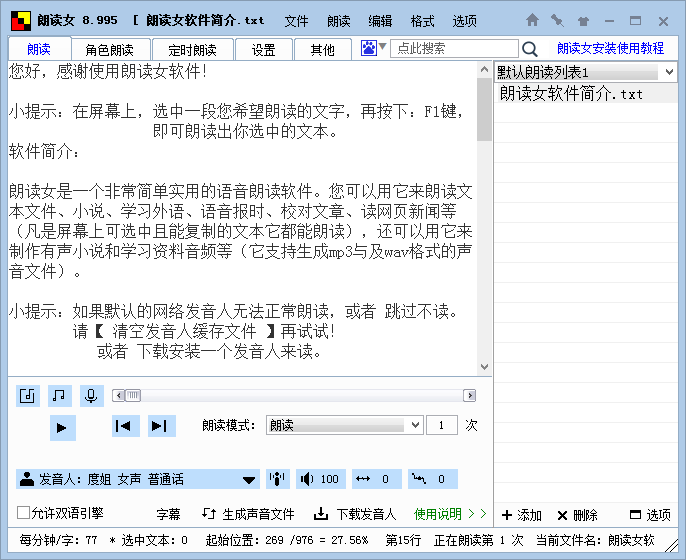
Task: Click the home icon in title bar
Action: tap(532, 20)
